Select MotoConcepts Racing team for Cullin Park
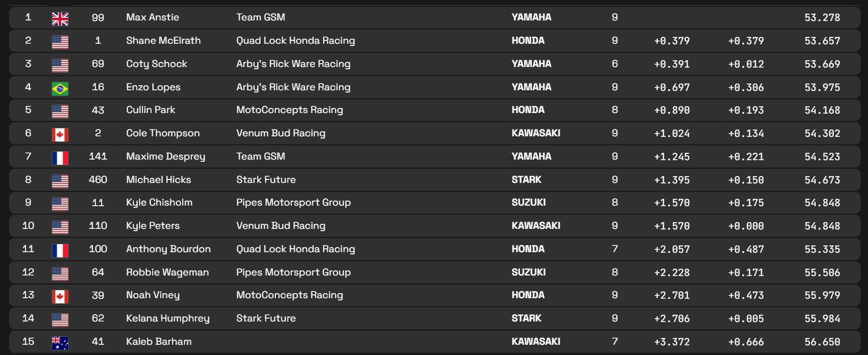 pos(290,110)
